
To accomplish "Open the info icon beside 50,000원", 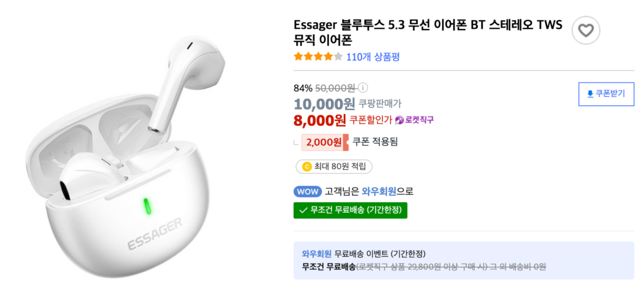I will point(363,88).
